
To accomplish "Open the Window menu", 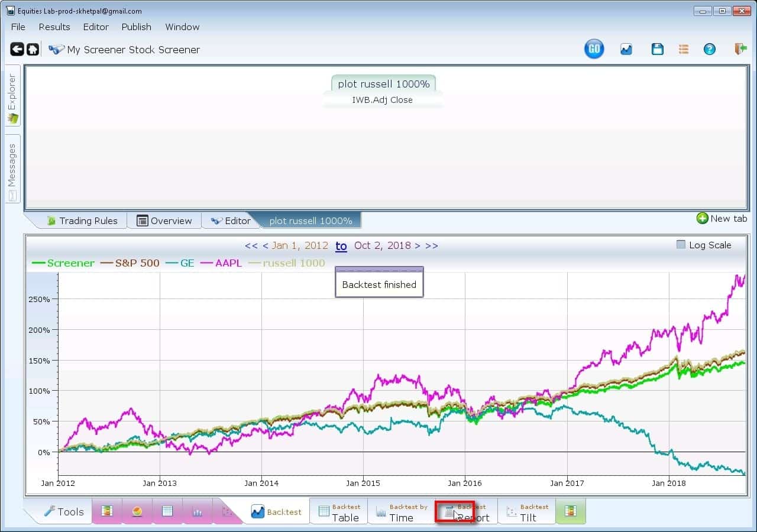I will pyautogui.click(x=182, y=27).
